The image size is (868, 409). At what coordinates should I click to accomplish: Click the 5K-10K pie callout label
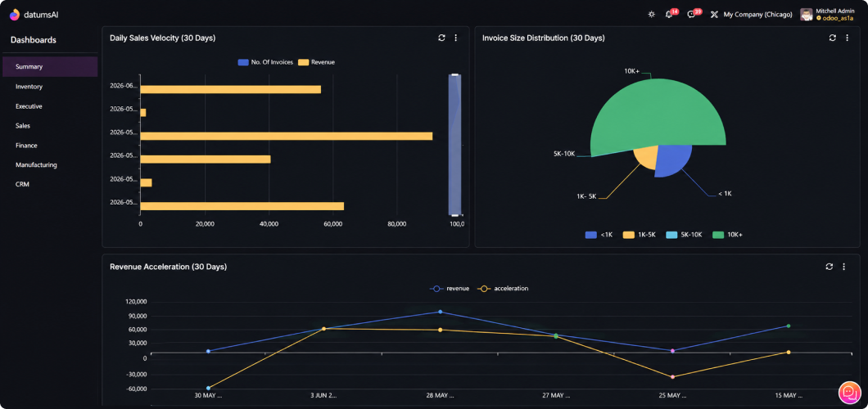pyautogui.click(x=564, y=153)
